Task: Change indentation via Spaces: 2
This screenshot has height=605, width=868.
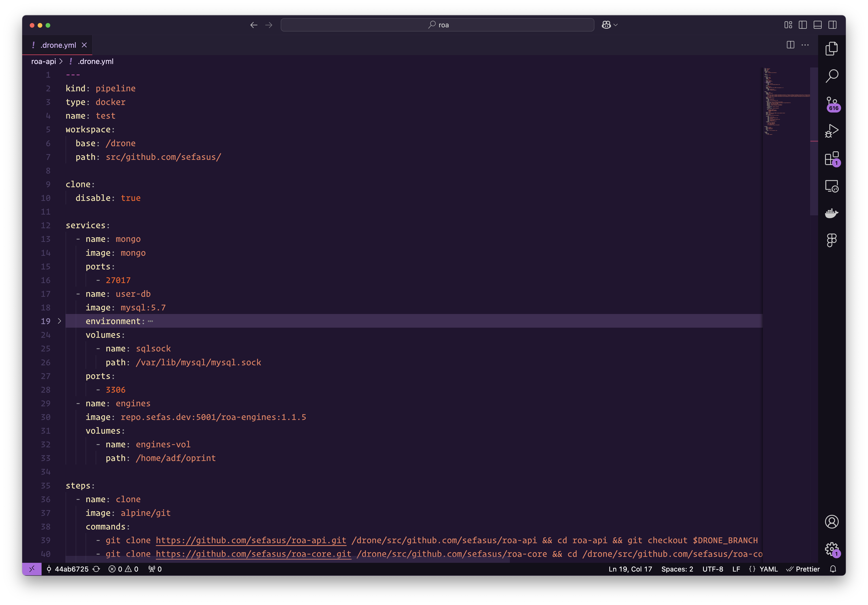Action: [677, 569]
